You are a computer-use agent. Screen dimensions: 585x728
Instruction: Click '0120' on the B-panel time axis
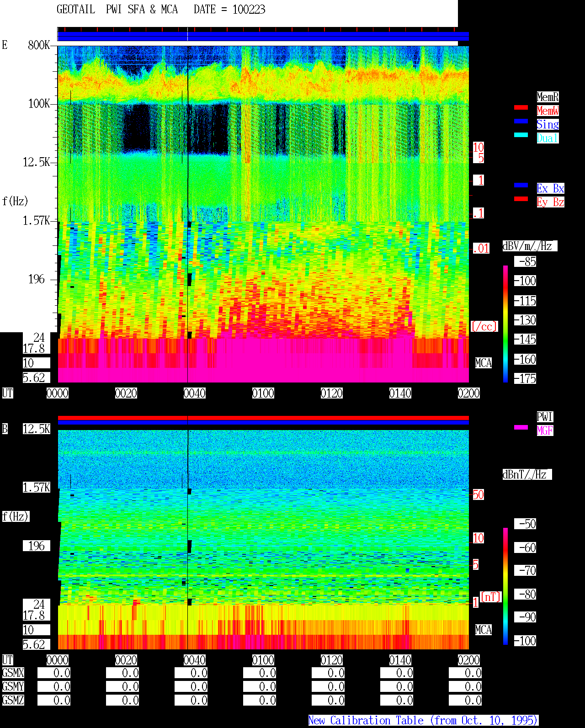332,660
